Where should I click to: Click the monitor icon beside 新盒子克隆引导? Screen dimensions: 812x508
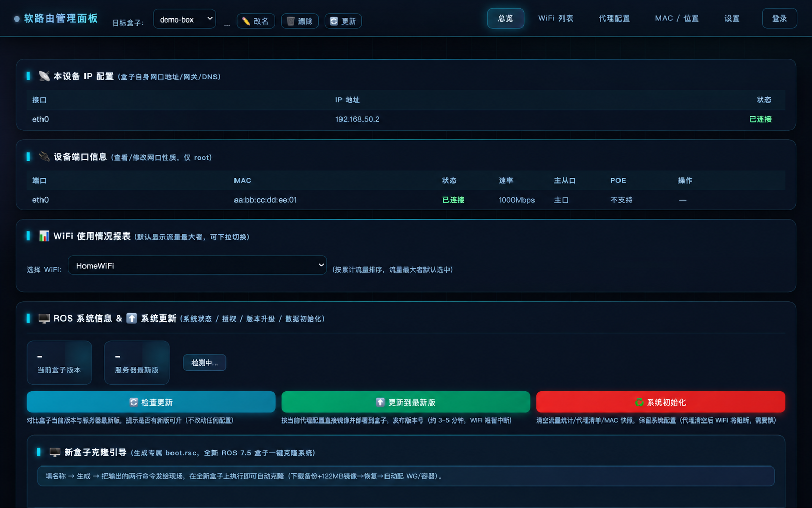point(55,452)
